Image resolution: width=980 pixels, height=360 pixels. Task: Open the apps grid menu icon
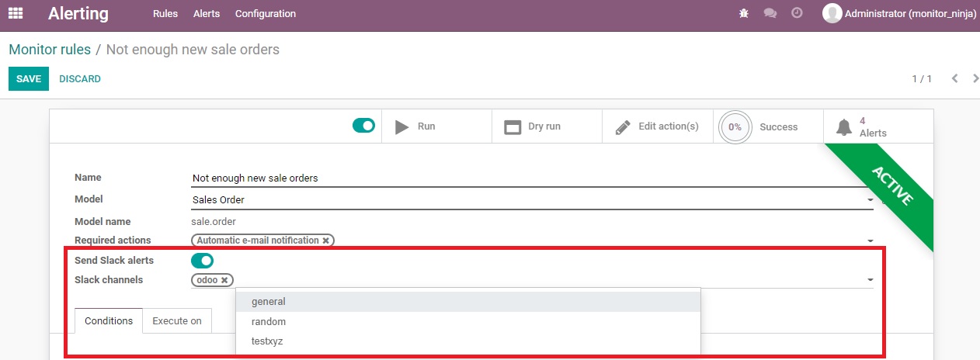(x=16, y=13)
